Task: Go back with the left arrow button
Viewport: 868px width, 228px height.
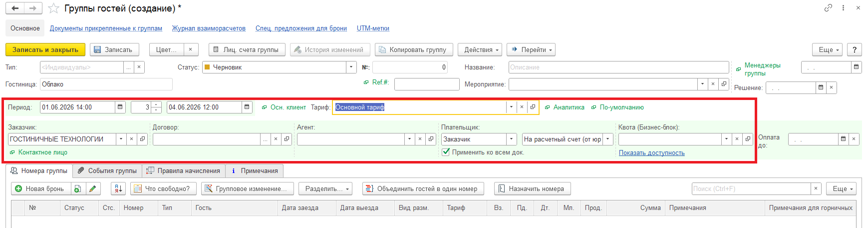Action: [x=15, y=8]
